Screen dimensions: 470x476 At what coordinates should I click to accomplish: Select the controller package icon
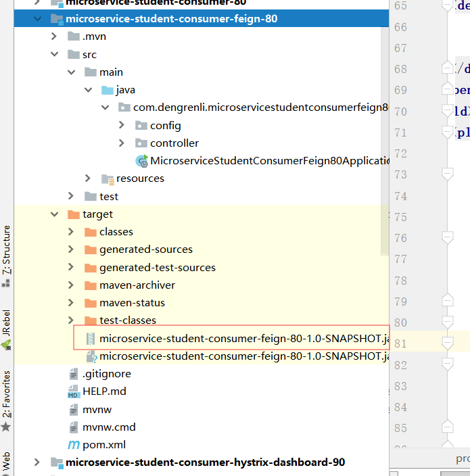click(x=141, y=143)
